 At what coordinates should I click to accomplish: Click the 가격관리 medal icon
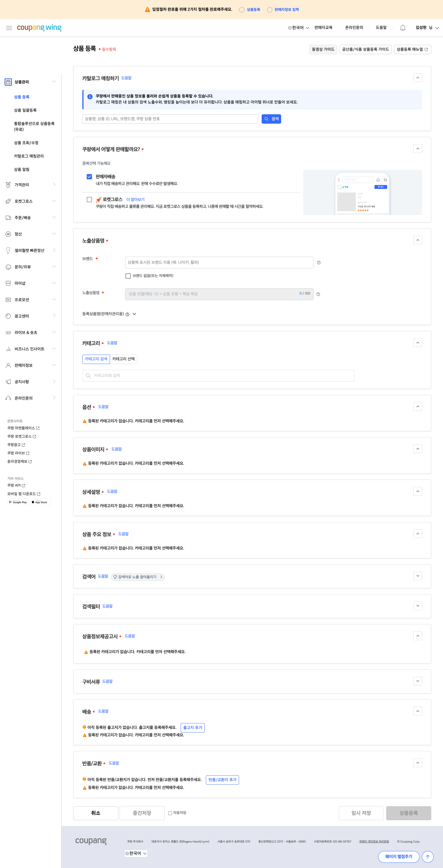pos(8,185)
